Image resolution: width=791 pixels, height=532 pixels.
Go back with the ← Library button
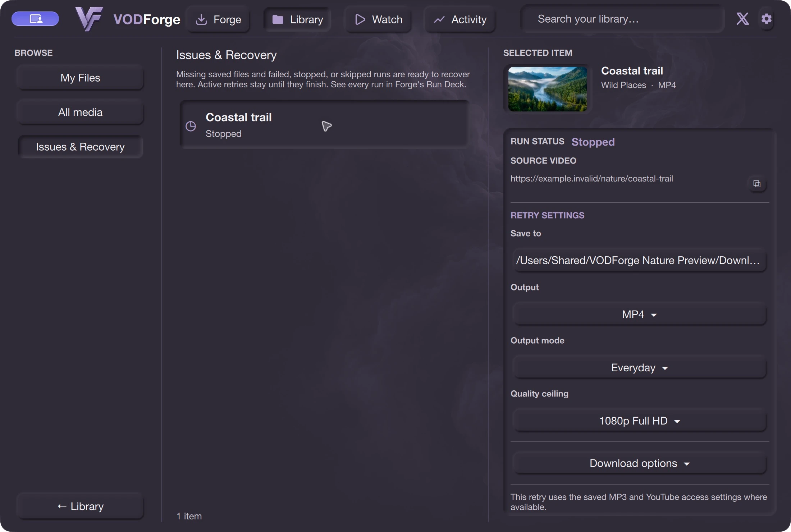click(x=80, y=506)
